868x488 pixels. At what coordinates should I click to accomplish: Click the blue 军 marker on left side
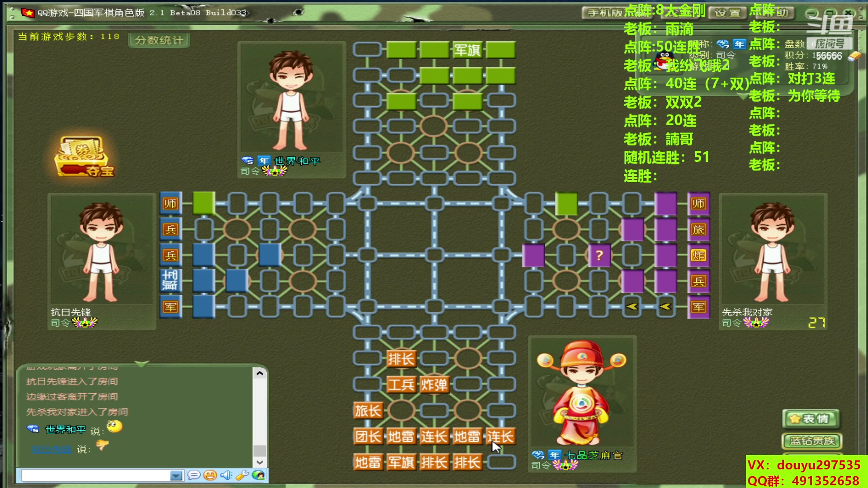coord(170,307)
